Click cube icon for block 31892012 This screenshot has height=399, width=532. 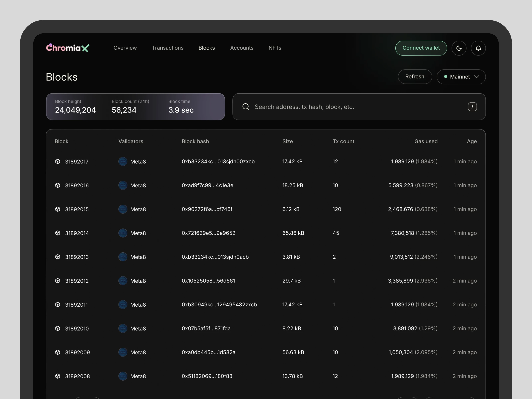[x=58, y=281]
